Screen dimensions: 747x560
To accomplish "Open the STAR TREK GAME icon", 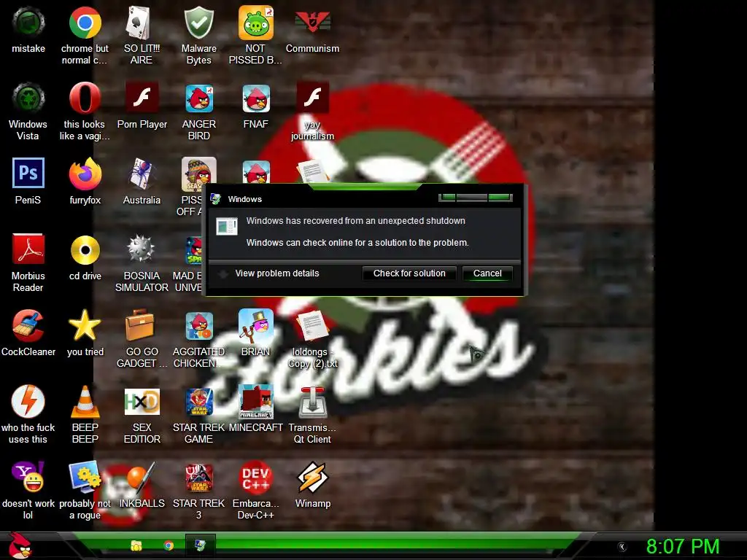I will 198,402.
